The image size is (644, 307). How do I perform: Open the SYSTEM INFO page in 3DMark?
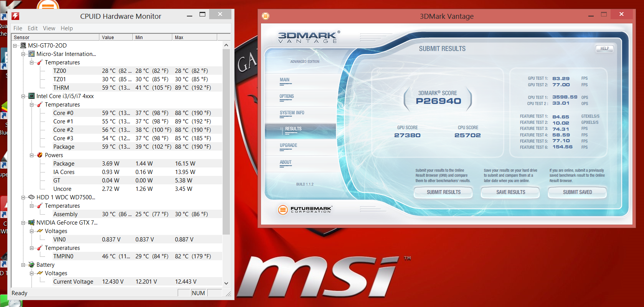pyautogui.click(x=292, y=113)
